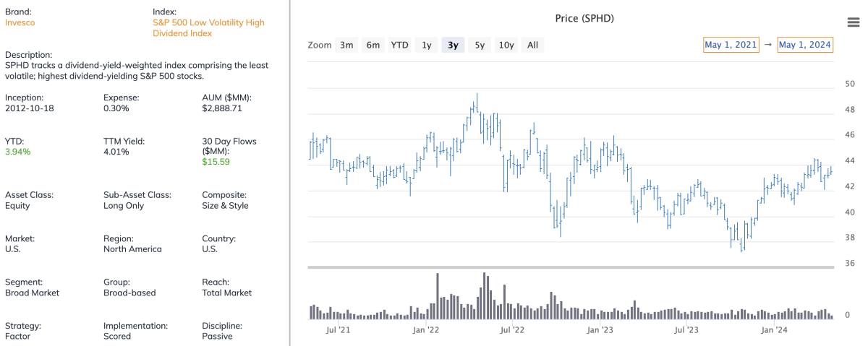Open the Invesco brand link
This screenshot has height=346, width=868.
pos(20,22)
